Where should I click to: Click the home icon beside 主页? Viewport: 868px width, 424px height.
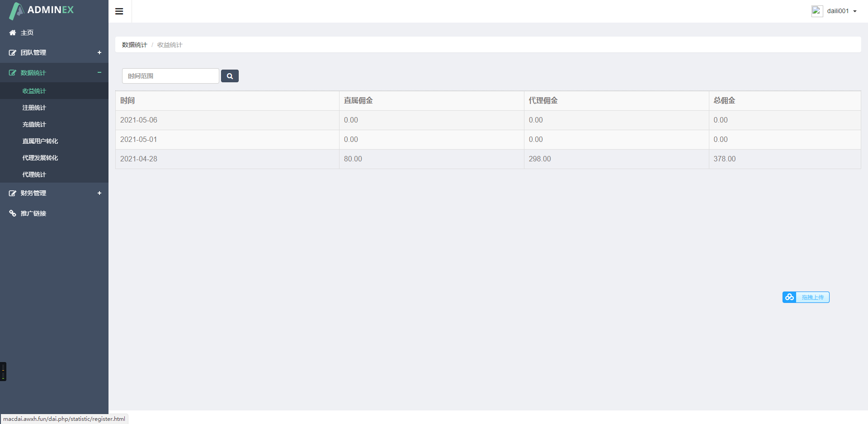pyautogui.click(x=13, y=33)
